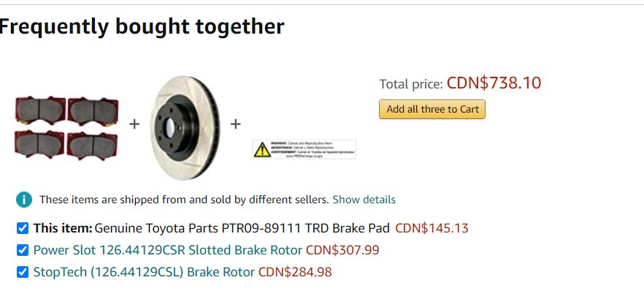Click the yellow warning triangle icon
Screen dimensions: 644x291
tap(262, 150)
